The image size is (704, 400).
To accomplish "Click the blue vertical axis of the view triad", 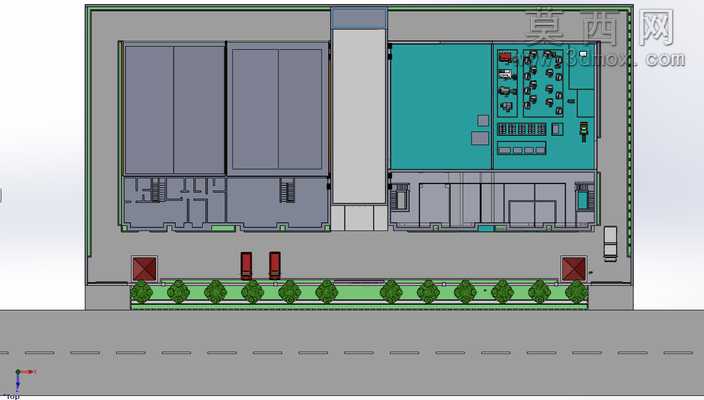I will pos(18,382).
